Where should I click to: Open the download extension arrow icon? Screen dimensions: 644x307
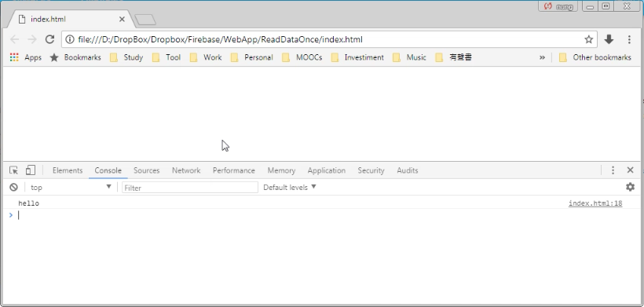coord(609,39)
